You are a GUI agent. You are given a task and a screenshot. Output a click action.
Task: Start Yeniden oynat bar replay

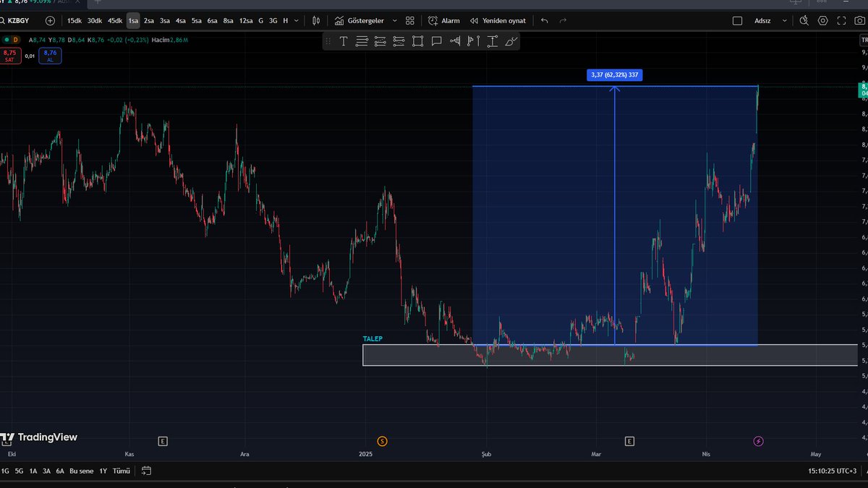click(498, 21)
